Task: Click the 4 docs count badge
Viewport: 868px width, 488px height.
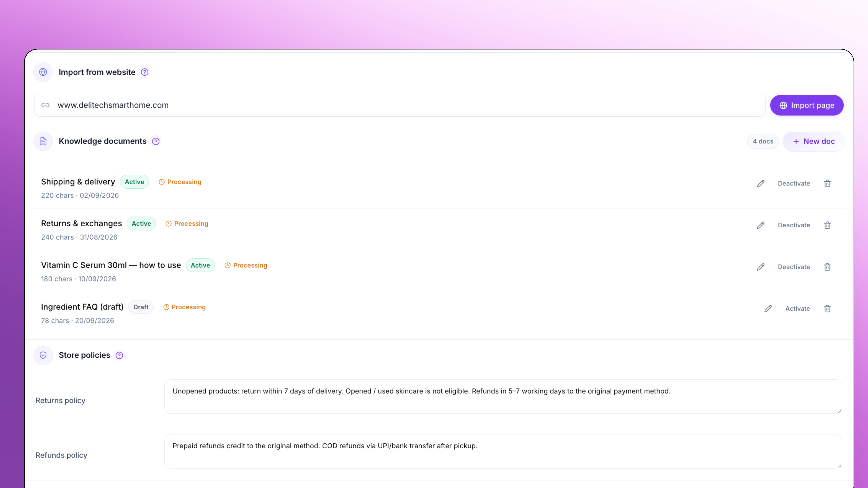Action: point(763,141)
